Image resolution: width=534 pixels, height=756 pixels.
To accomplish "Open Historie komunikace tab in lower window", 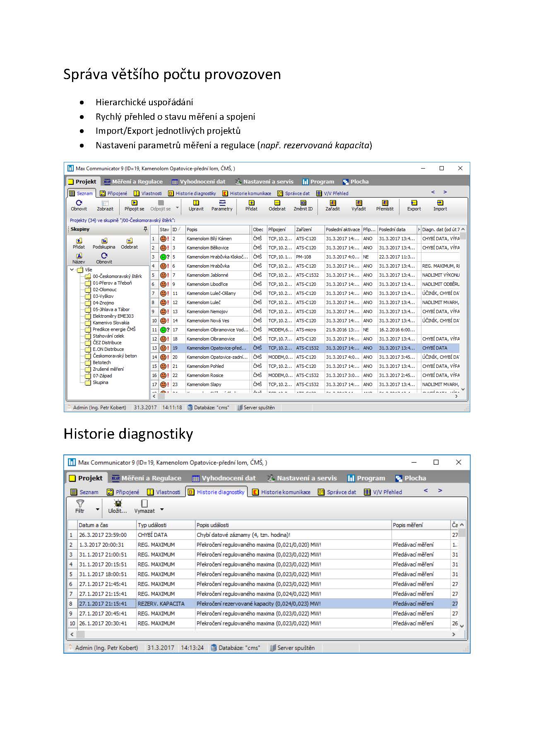I will click(281, 492).
